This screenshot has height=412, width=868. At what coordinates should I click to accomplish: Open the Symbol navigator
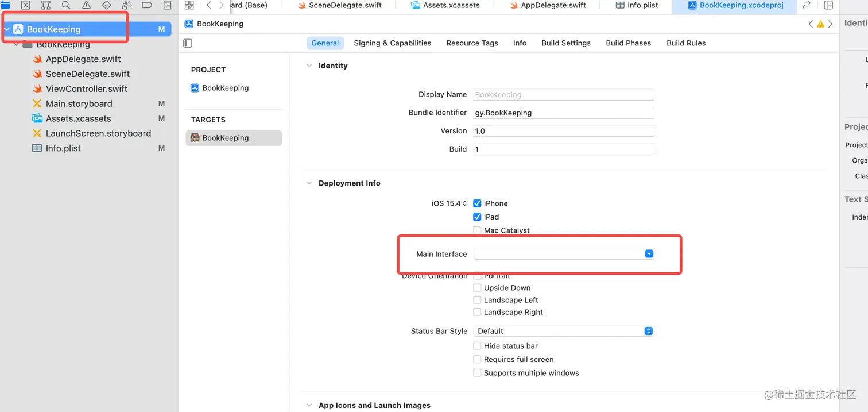point(45,5)
